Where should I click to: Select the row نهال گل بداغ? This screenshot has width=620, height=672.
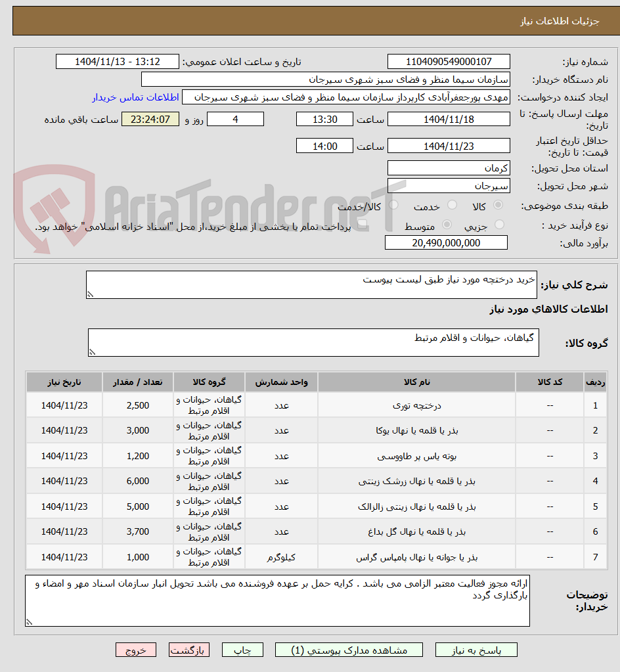click(x=317, y=531)
